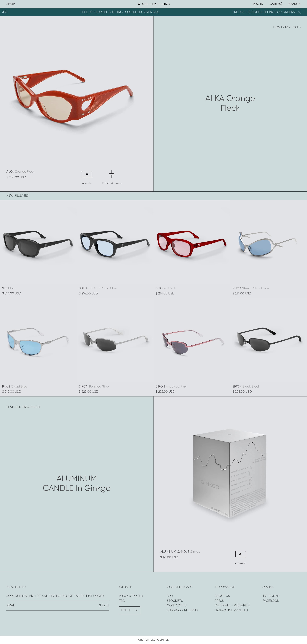Click the SL8 Black And Cloud Blue title
The image size is (307, 644).
[x=98, y=288]
